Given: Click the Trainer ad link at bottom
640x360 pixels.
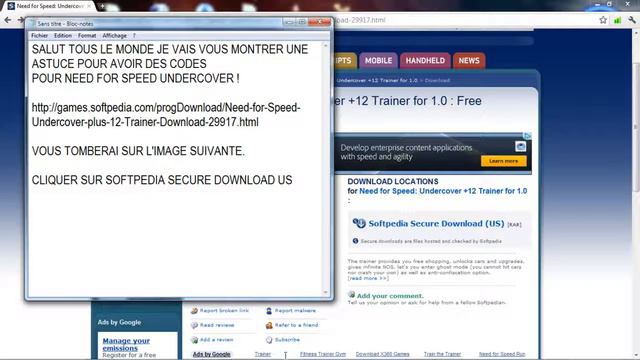Looking at the screenshot, I should point(262,354).
